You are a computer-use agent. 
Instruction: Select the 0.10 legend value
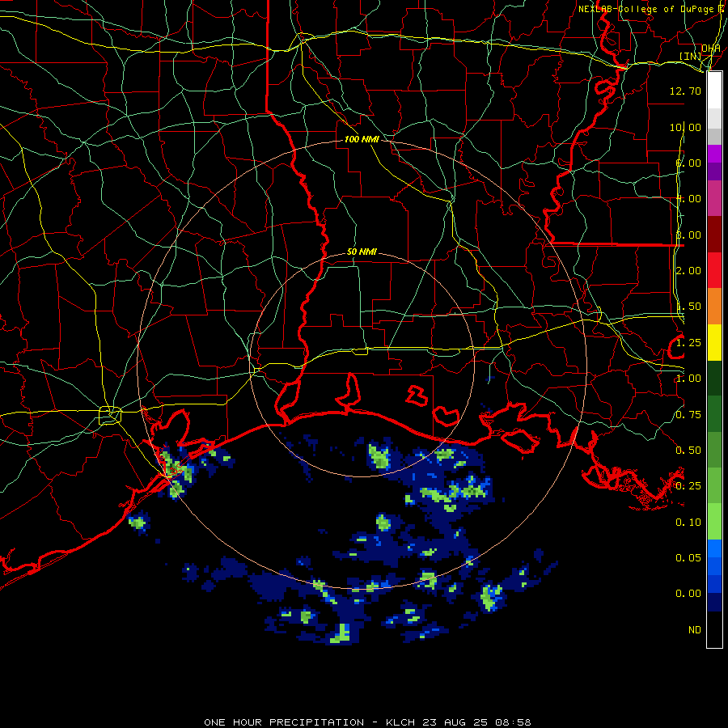688,523
